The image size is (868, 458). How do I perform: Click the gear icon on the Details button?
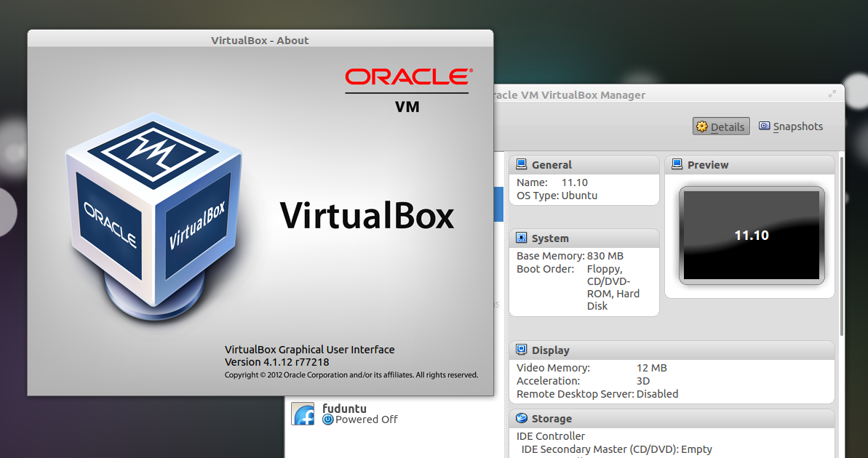pyautogui.click(x=702, y=126)
